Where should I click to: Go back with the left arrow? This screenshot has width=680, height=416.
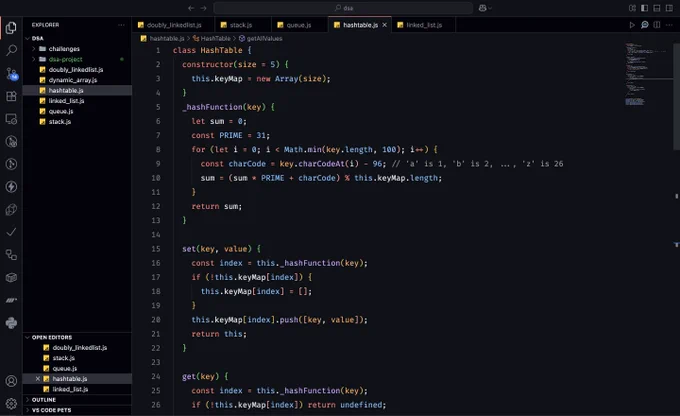191,8
